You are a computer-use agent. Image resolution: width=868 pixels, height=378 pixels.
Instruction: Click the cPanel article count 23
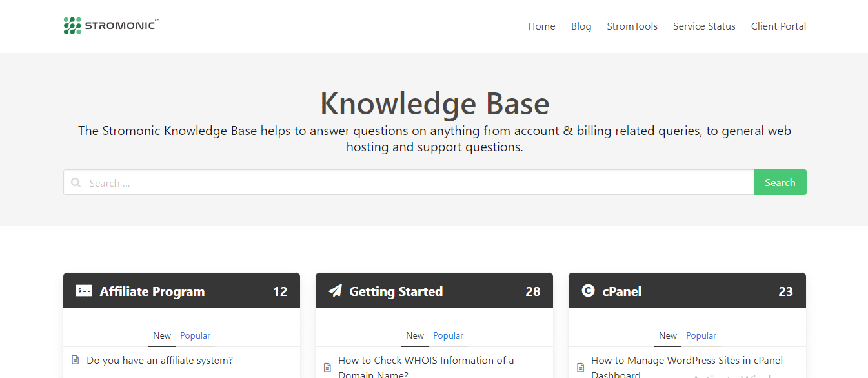[x=785, y=291]
